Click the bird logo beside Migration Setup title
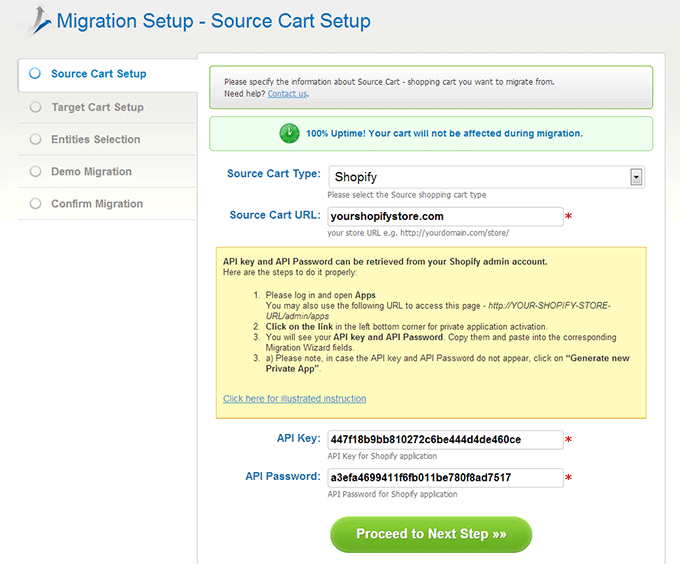The height and width of the screenshot is (564, 680). click(x=36, y=20)
